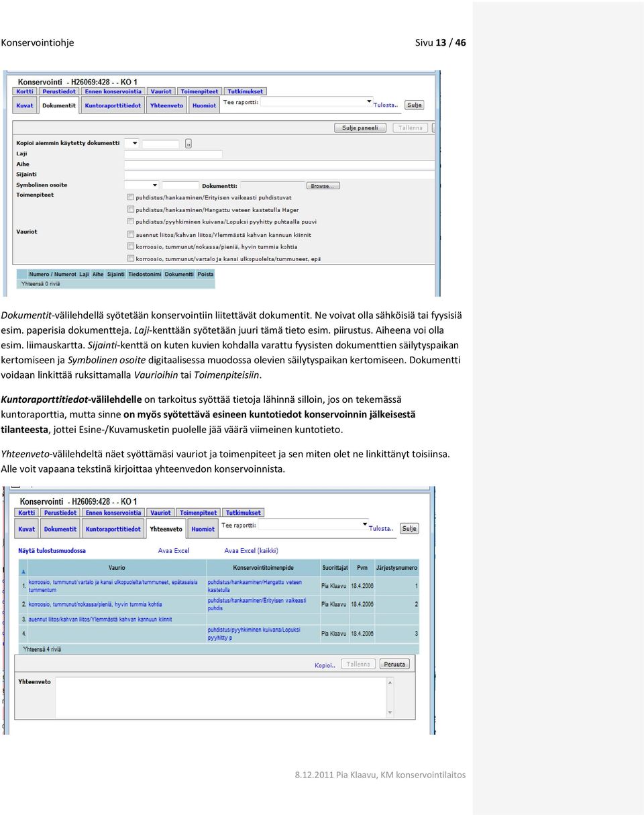Click the '..' lookup button beside copy field
The image size is (644, 815).
(x=189, y=143)
